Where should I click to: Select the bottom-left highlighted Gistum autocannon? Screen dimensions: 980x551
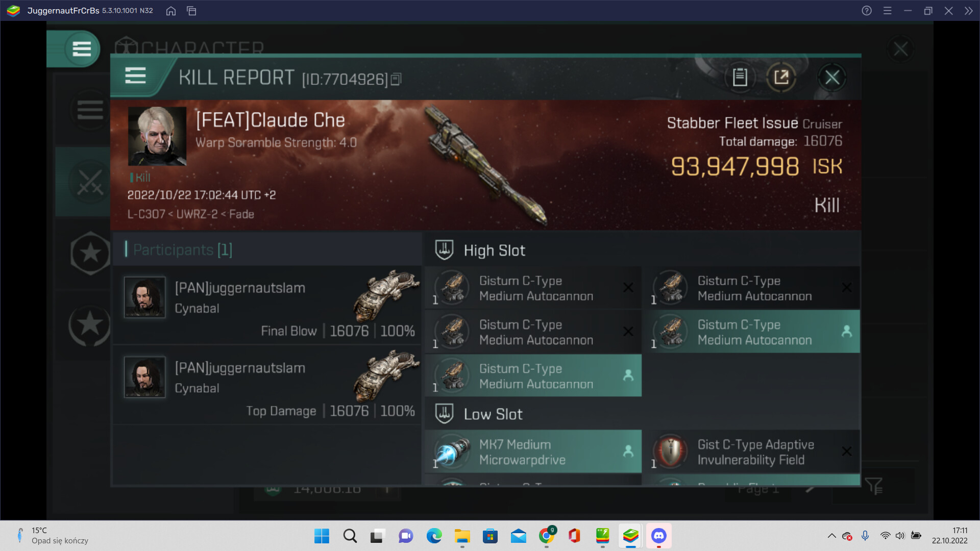pos(533,376)
